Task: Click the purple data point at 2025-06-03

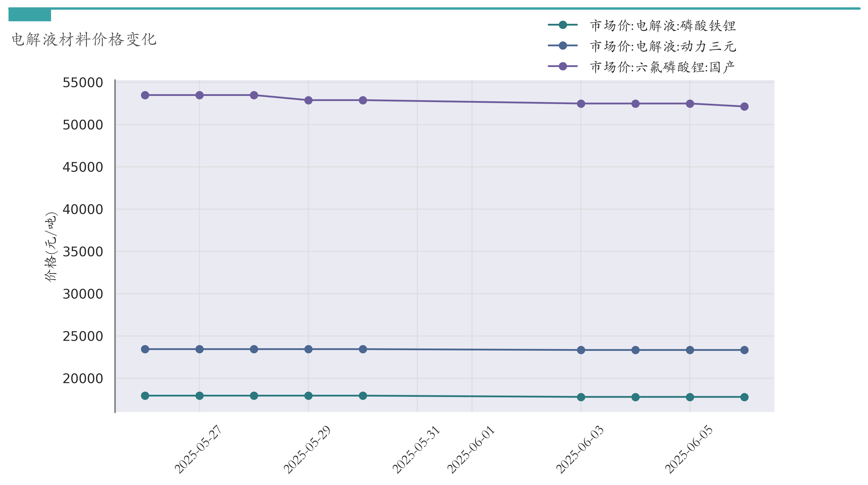Action: click(581, 104)
